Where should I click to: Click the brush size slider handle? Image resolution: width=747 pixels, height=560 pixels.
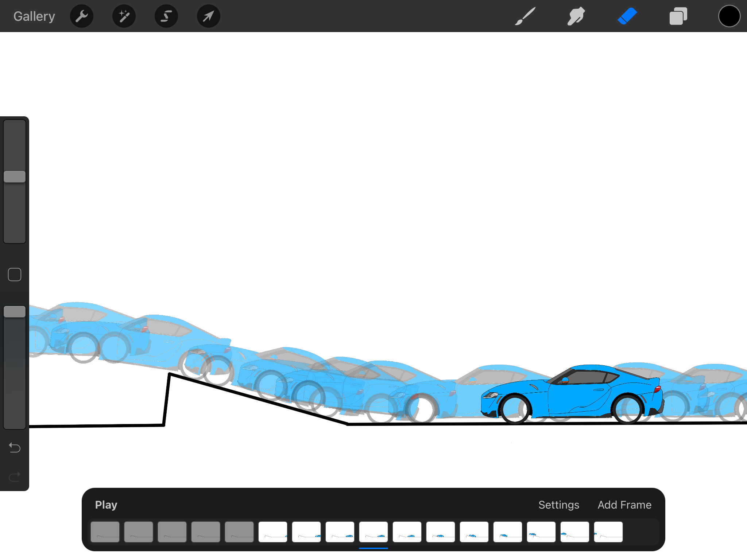click(15, 177)
